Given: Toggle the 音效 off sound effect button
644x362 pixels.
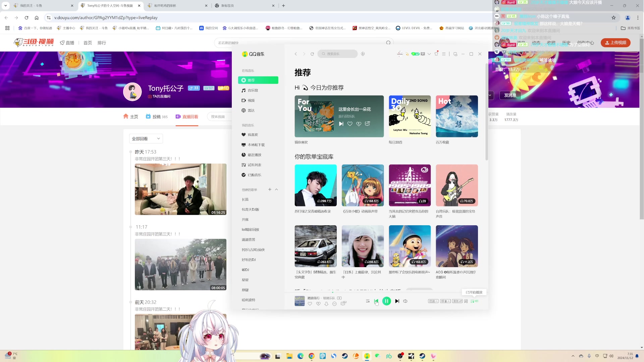Looking at the screenshot, I should point(457,301).
